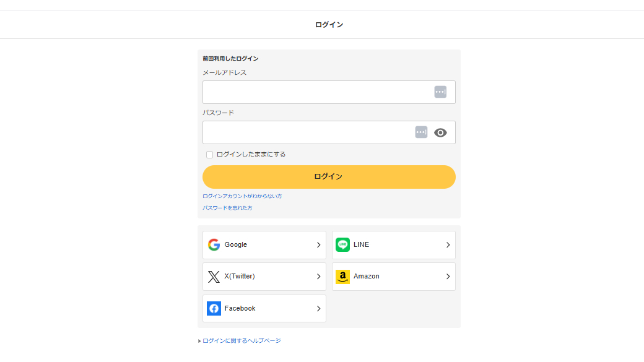
Task: Click the chevron arrow on the Facebook row
Action: point(319,309)
